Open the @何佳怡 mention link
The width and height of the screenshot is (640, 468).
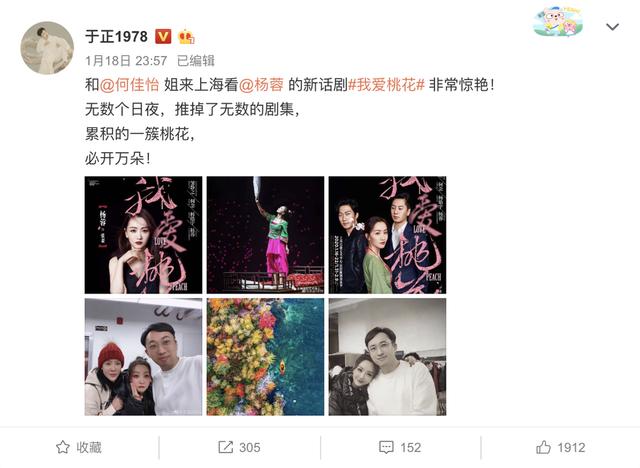click(129, 85)
